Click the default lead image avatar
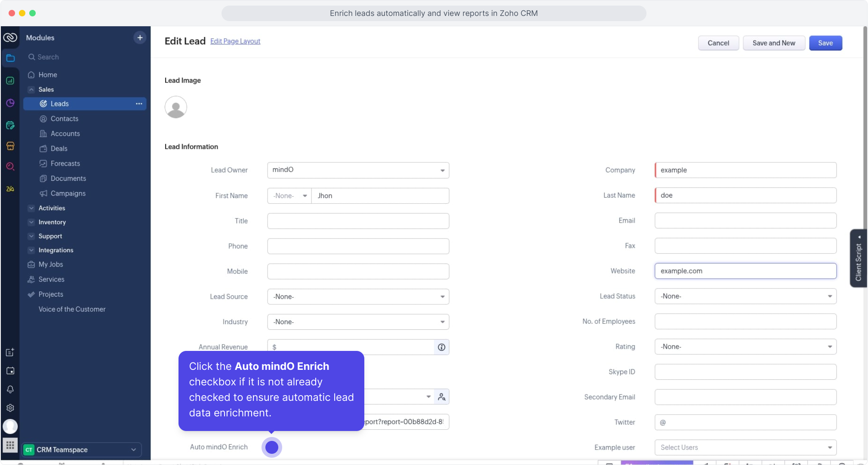Image resolution: width=868 pixels, height=465 pixels. coord(175,107)
